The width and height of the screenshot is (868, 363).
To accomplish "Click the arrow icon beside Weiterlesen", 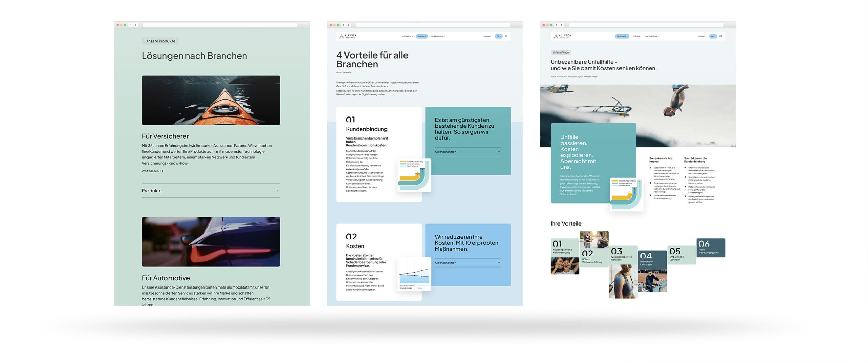I will tap(162, 171).
